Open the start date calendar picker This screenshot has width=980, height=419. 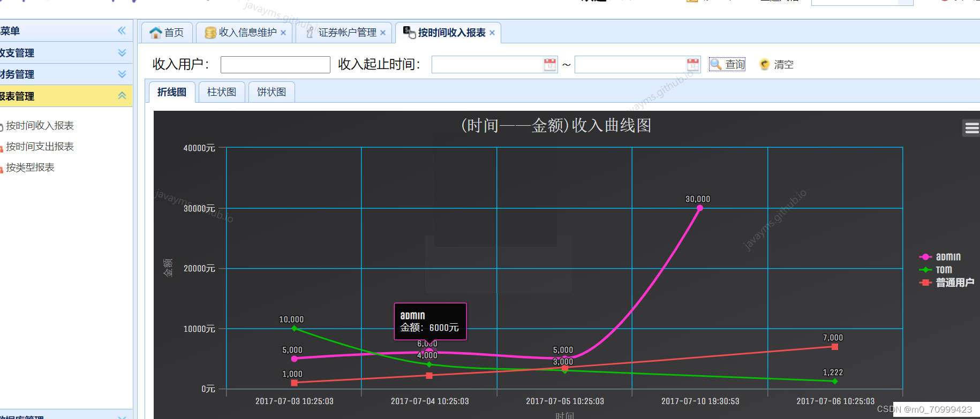point(550,65)
